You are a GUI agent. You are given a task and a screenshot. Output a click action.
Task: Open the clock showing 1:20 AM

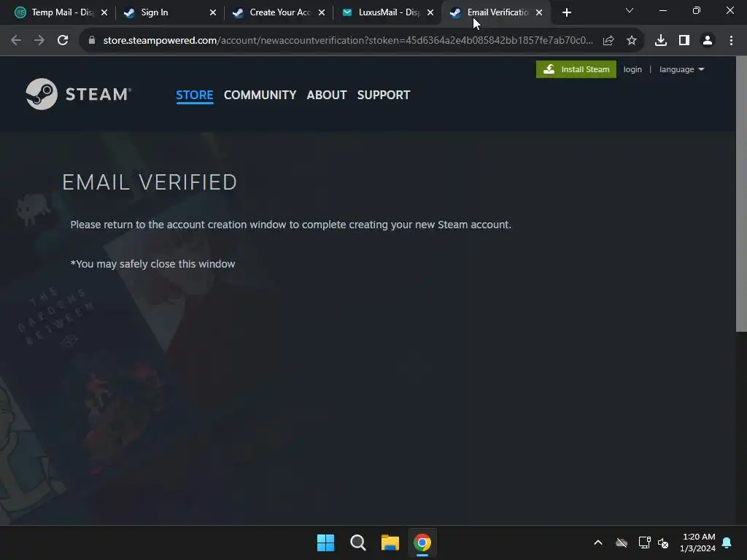(698, 542)
